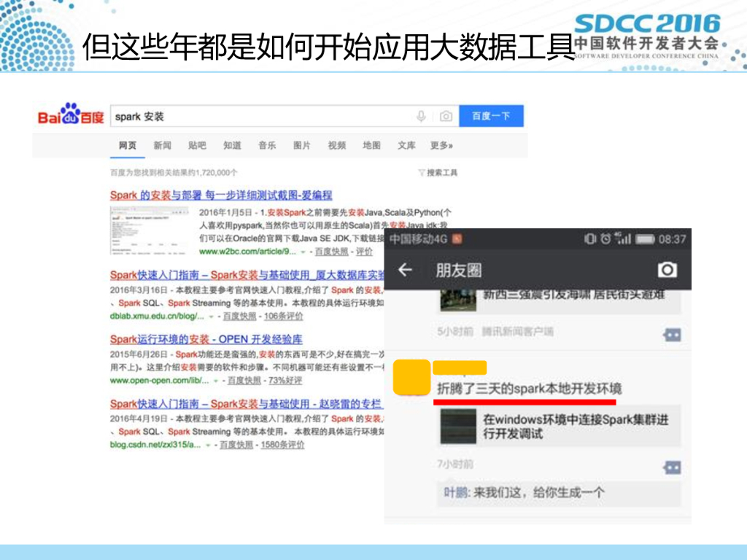The height and width of the screenshot is (560, 747).
Task: Open the 地图 tab
Action: point(371,146)
